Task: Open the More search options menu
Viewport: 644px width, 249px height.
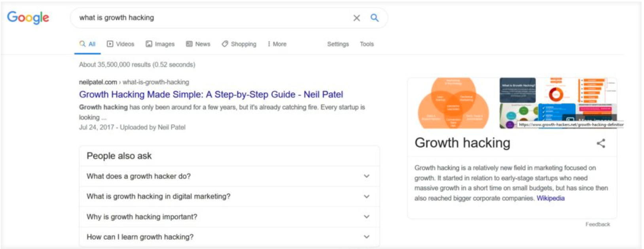Action: pyautogui.click(x=277, y=44)
